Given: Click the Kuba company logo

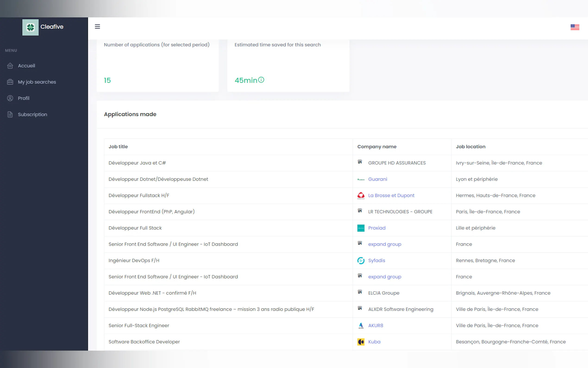Looking at the screenshot, I should pos(361,342).
